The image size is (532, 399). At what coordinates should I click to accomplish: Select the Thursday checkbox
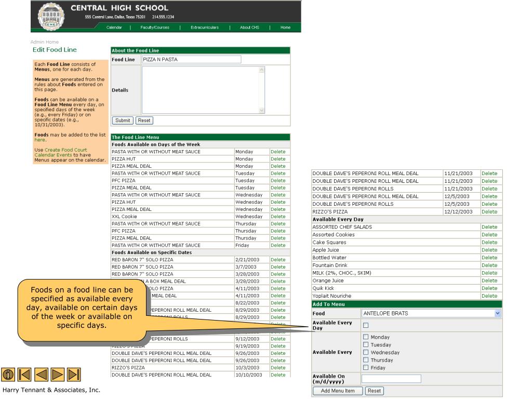(366, 360)
